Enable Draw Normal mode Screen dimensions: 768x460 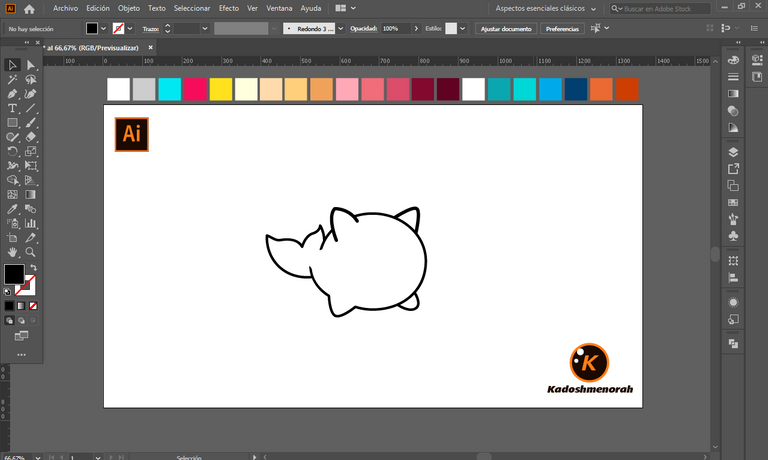pos(9,320)
